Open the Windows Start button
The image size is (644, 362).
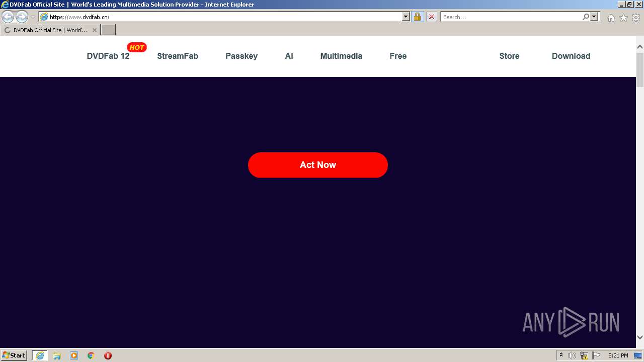pyautogui.click(x=14, y=355)
